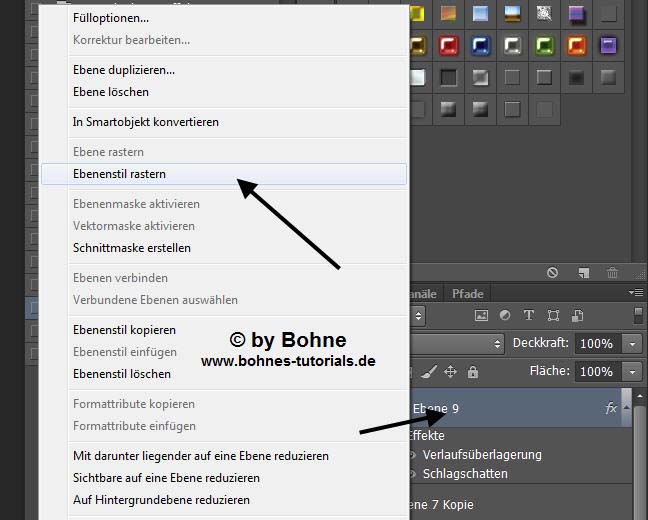Image resolution: width=648 pixels, height=520 pixels.
Task: Click the lock all padlock icon
Action: tap(473, 372)
